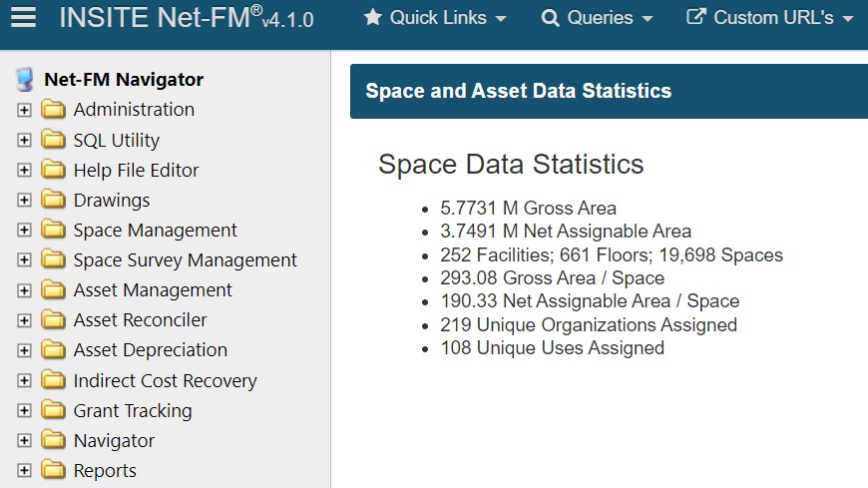Expand the Administration tree node
This screenshot has height=488, width=868.
pyautogui.click(x=24, y=110)
